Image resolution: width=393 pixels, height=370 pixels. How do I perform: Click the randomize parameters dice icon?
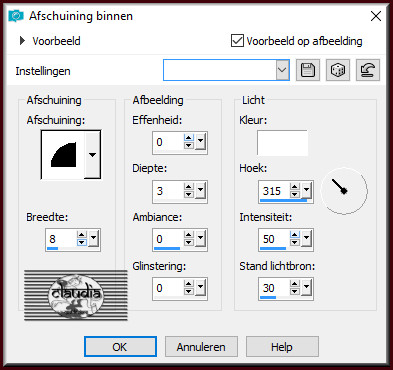click(x=338, y=70)
